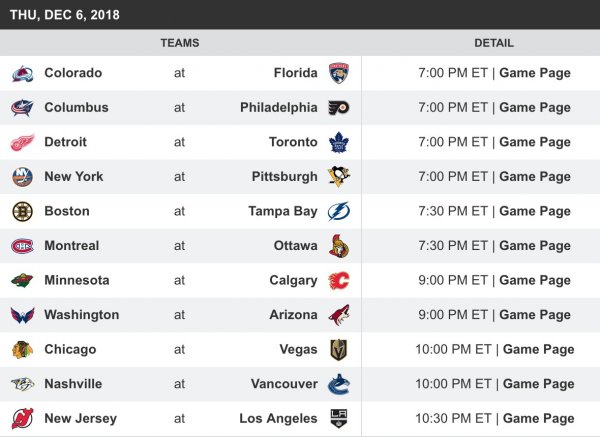The width and height of the screenshot is (600, 437).
Task: Open Game Page for Detroit at Toronto
Action: point(534,142)
